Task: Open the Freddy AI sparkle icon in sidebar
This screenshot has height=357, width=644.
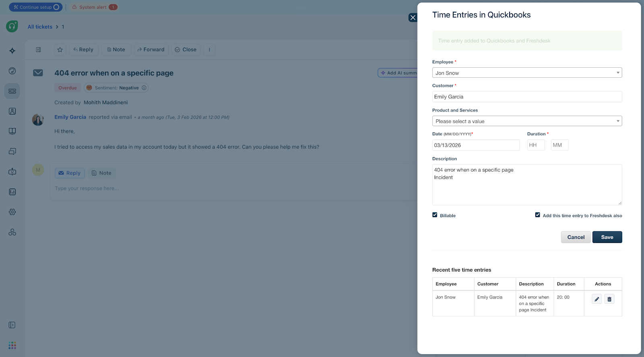Action: click(12, 51)
